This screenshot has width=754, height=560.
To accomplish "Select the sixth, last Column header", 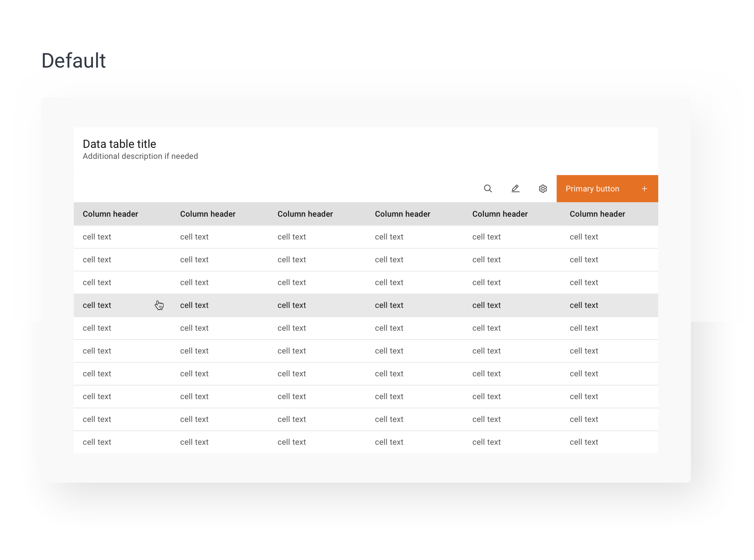I will [597, 214].
